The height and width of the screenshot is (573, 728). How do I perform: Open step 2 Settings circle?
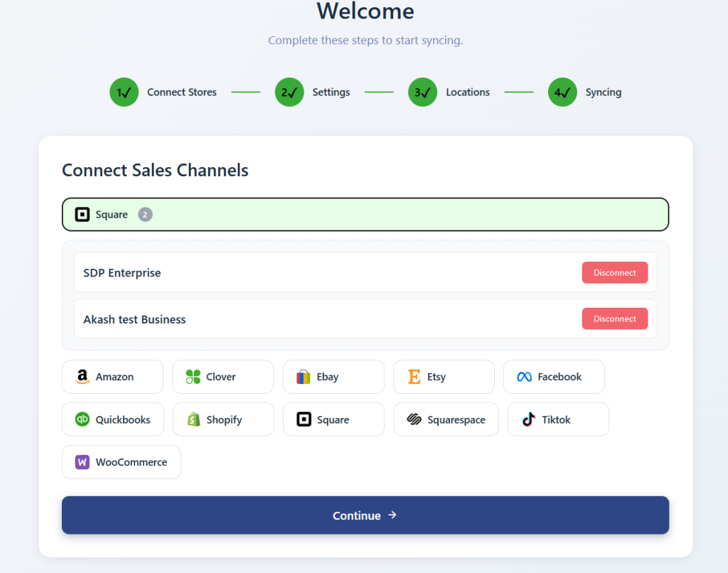coord(289,92)
